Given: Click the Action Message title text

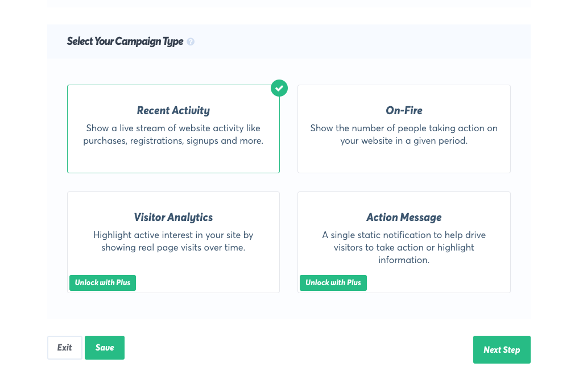Looking at the screenshot, I should (404, 218).
